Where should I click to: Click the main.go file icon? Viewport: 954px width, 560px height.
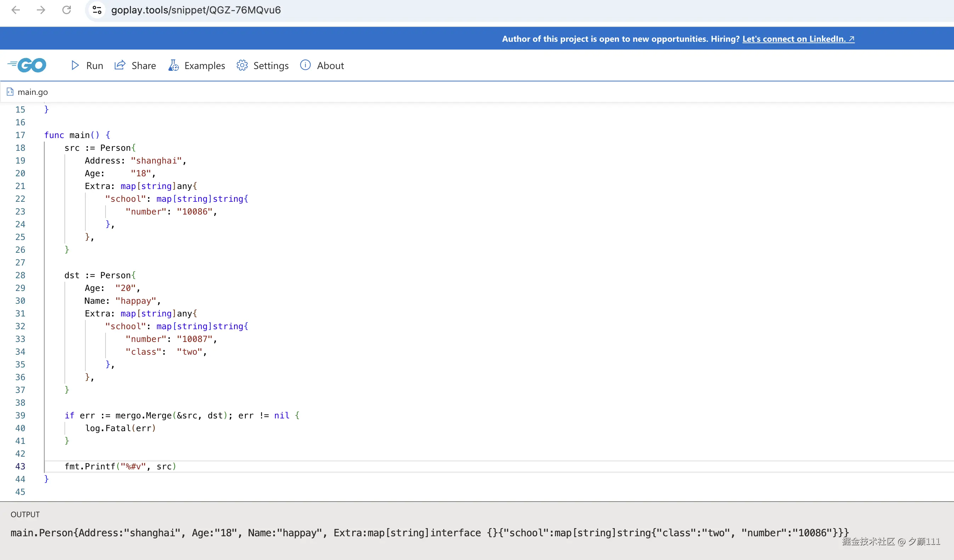(10, 92)
